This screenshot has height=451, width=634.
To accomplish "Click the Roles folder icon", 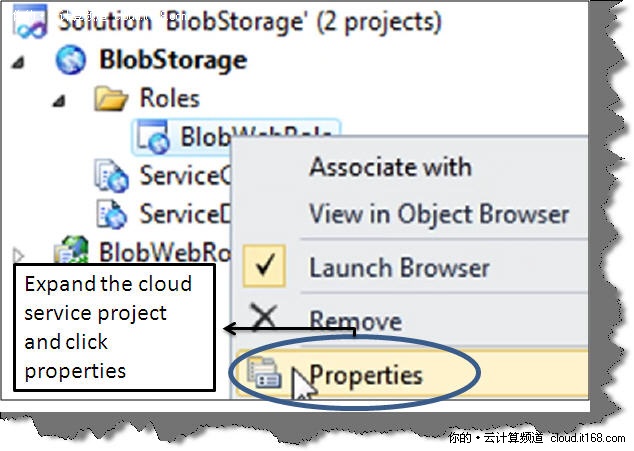I will pyautogui.click(x=110, y=98).
